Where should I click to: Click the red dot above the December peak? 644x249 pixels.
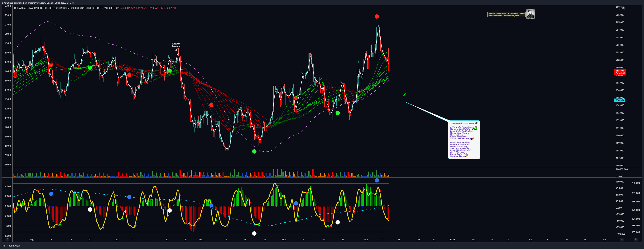[377, 16]
